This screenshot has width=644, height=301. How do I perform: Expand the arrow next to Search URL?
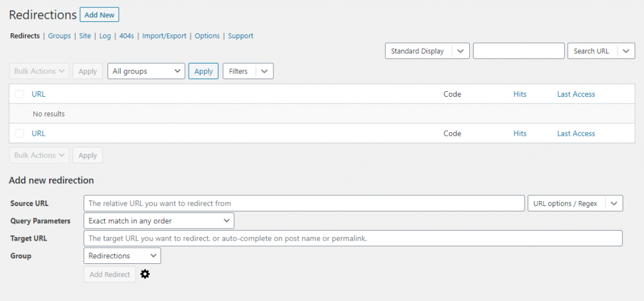point(626,51)
